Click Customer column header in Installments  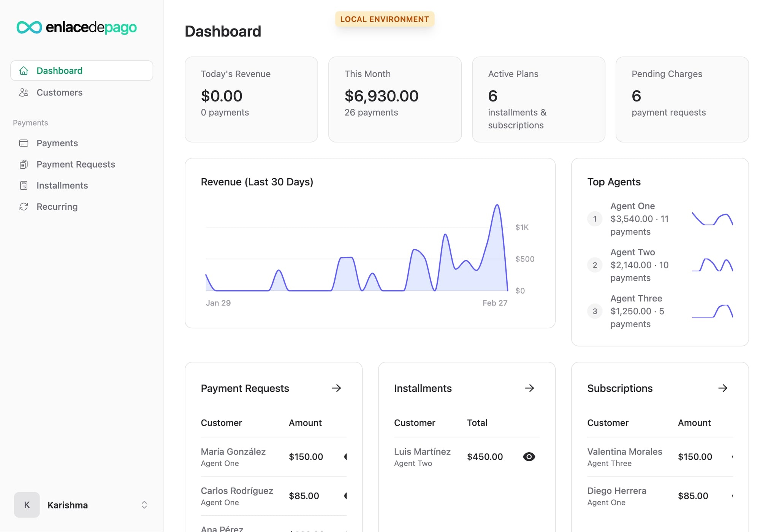tap(415, 423)
